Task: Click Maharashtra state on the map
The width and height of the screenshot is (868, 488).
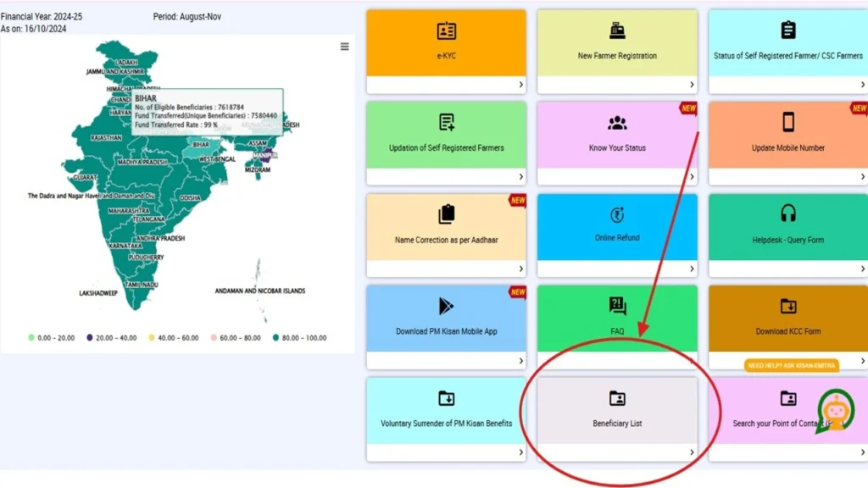Action: coord(129,211)
